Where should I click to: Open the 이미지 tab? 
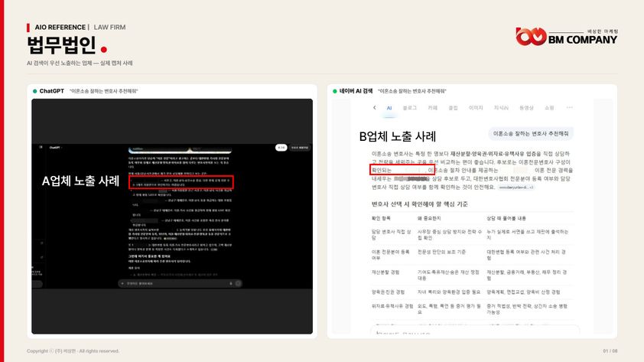click(x=476, y=108)
